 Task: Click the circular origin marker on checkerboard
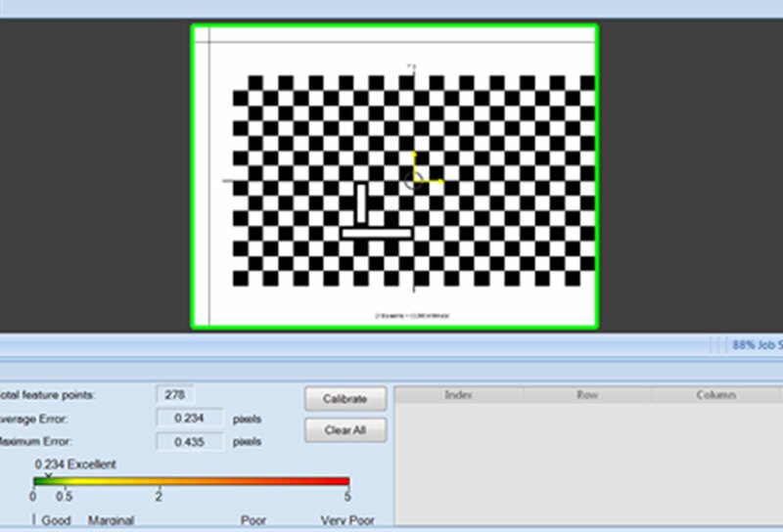point(410,181)
